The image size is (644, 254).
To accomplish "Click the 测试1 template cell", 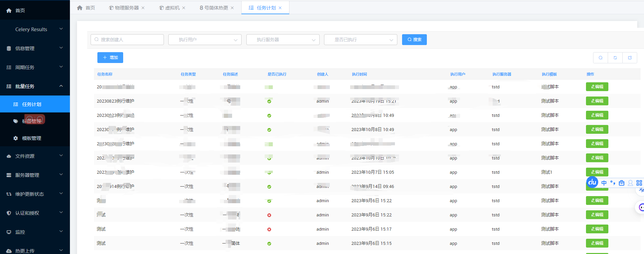I will coord(547,172).
